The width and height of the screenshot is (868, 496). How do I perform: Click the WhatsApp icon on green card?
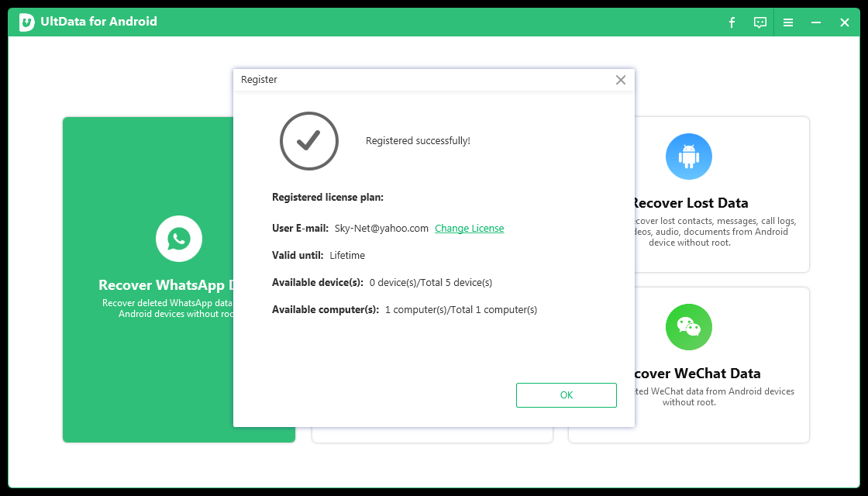pos(179,239)
